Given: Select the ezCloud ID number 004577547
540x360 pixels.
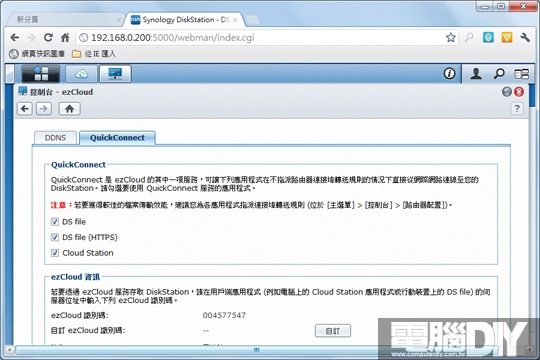Looking at the screenshot, I should (224, 315).
